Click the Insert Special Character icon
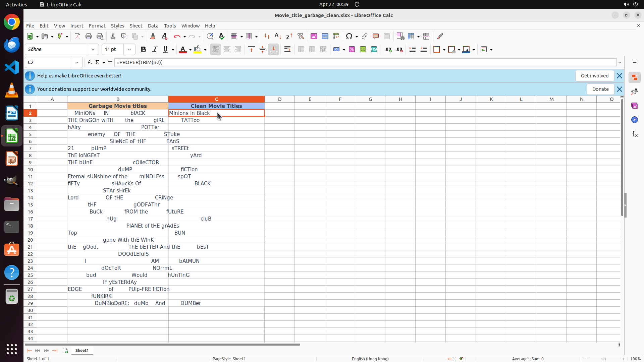The image size is (644, 362). (349, 36)
